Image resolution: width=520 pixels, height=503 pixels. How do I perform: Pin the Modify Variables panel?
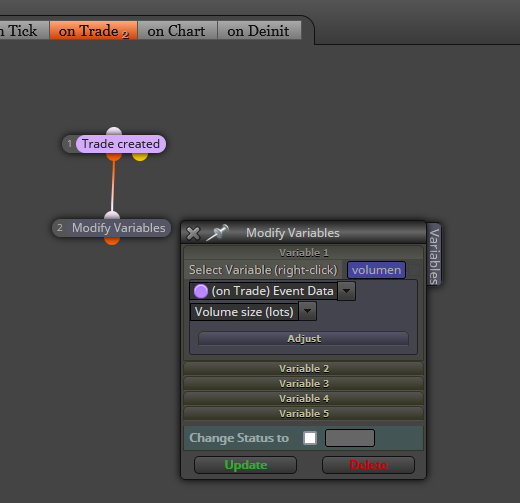pos(217,232)
